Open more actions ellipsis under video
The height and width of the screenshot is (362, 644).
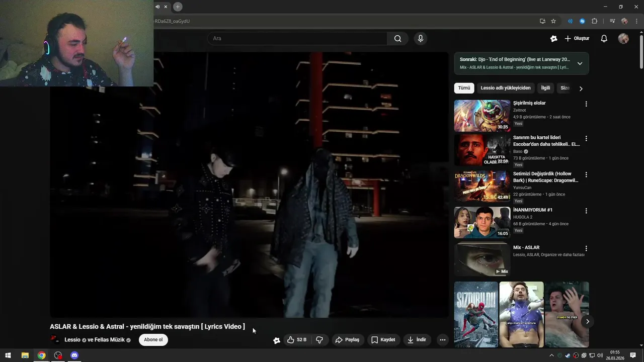pos(443,340)
